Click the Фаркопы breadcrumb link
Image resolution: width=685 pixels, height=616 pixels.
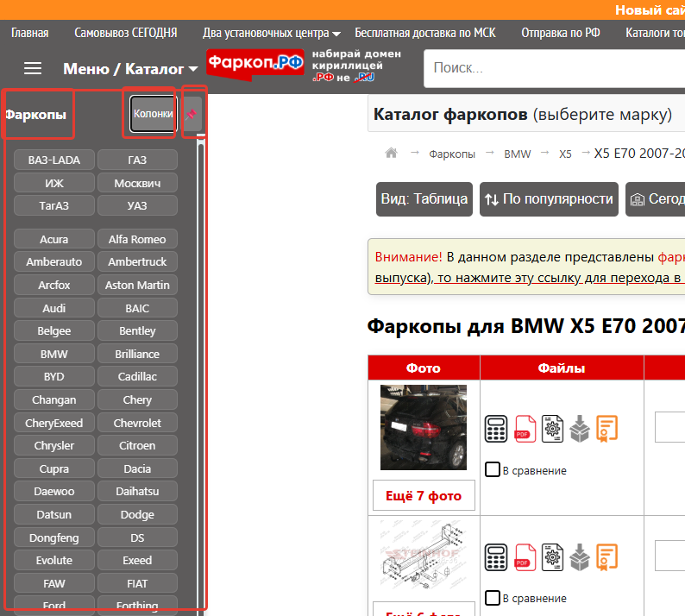pos(452,154)
